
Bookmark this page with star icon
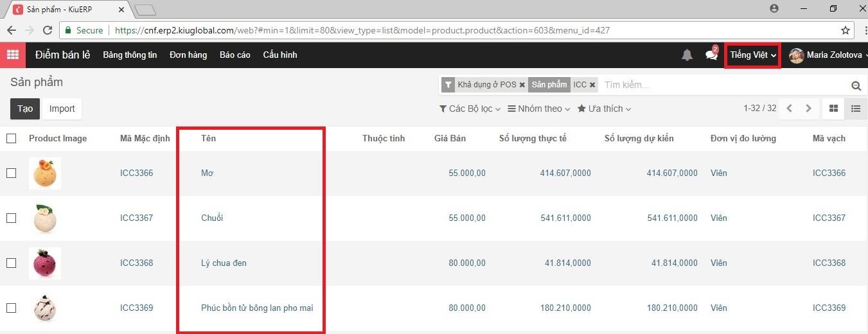pos(846,30)
